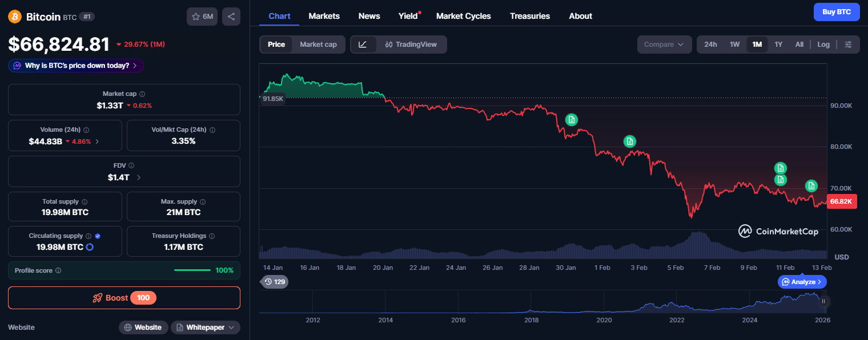Click the Analyze button above the chart corner

click(x=802, y=281)
